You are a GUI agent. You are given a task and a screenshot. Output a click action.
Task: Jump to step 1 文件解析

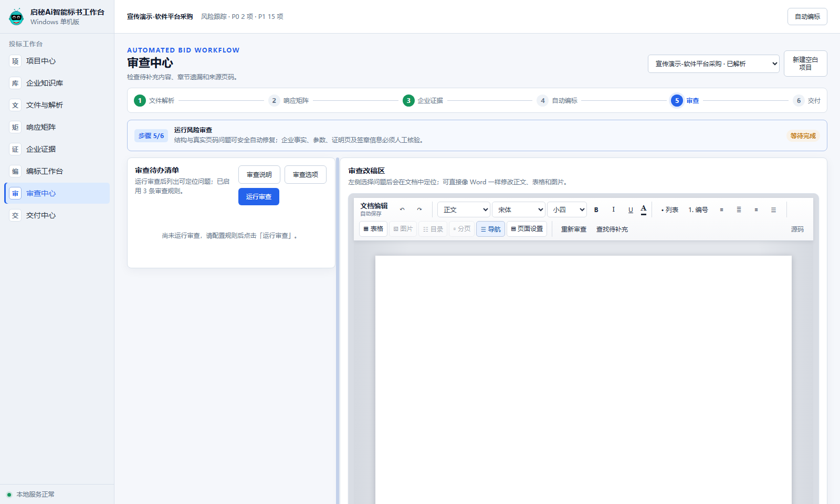coord(154,100)
